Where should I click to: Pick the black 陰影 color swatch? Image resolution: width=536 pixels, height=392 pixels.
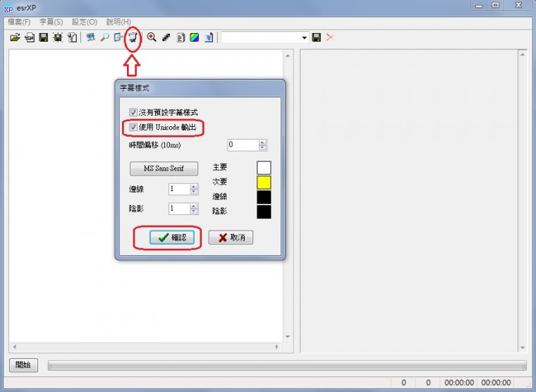264,212
